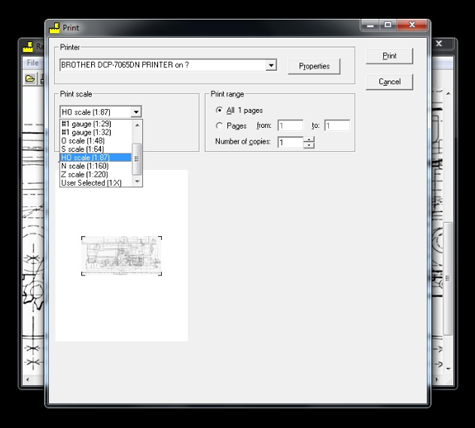This screenshot has width=475, height=428.
Task: Select the Pages range radio button
Action: (x=219, y=126)
